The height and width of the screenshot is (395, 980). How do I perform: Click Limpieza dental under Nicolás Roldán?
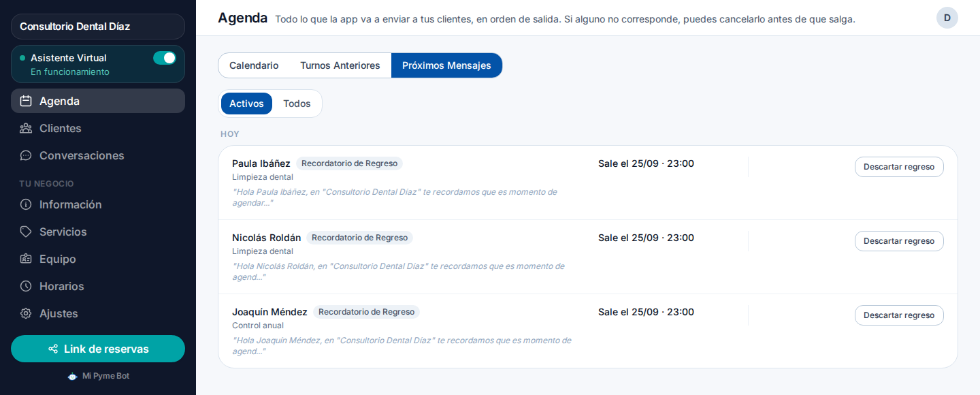point(263,251)
